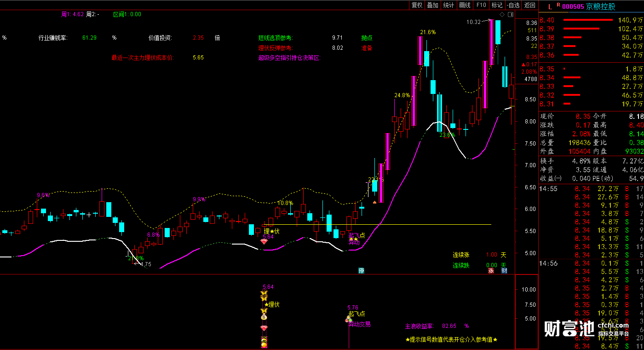Click the 连续涨 1.00 天 readout
Image resolution: width=644 pixels, height=350 pixels.
(479, 255)
